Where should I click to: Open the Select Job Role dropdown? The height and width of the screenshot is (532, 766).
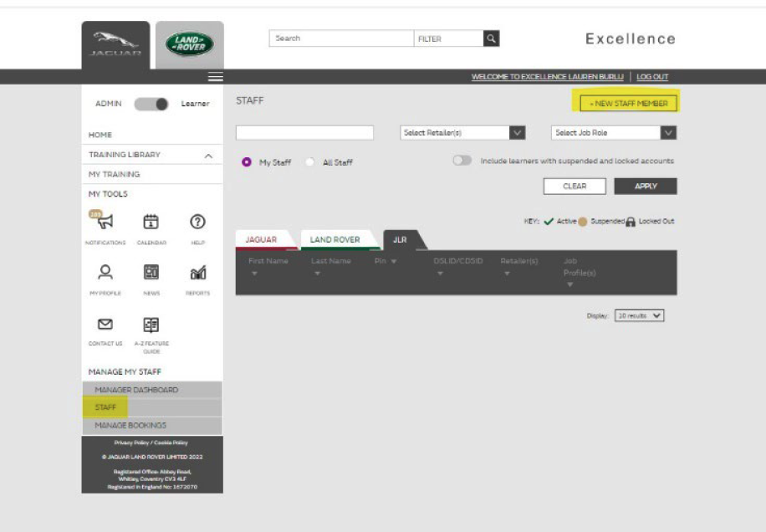pyautogui.click(x=615, y=133)
